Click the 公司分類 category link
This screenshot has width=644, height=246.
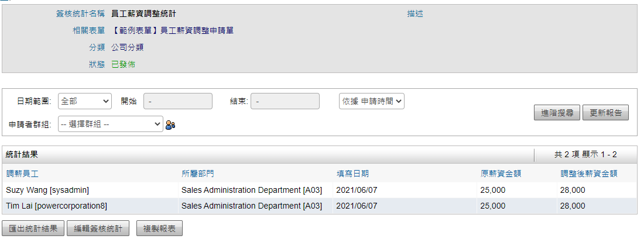pyautogui.click(x=127, y=47)
